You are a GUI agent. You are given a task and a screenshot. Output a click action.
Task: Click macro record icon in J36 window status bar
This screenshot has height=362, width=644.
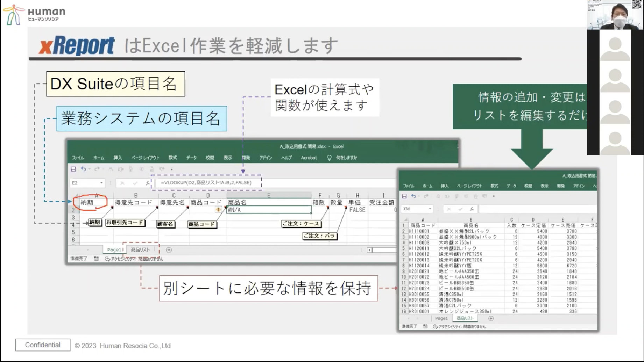(425, 326)
